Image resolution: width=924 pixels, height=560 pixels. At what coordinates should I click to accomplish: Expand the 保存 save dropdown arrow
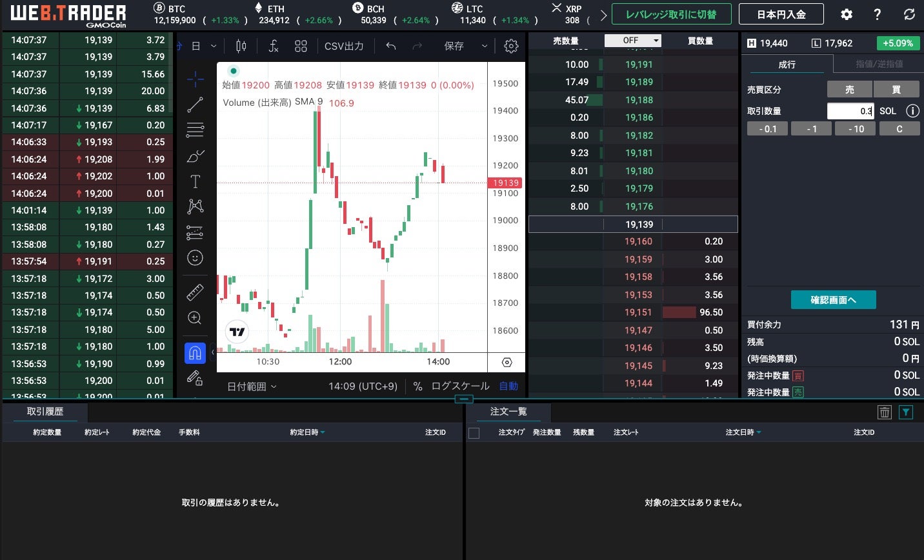click(x=485, y=46)
